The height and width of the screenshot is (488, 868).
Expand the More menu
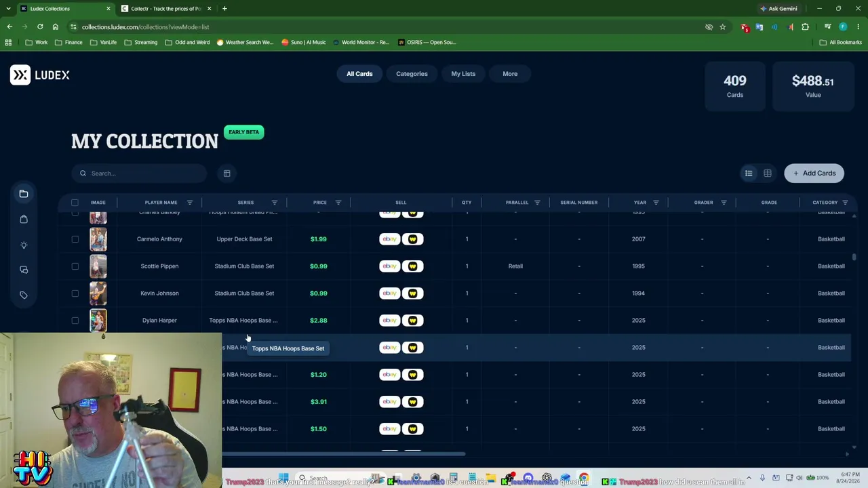tap(510, 74)
